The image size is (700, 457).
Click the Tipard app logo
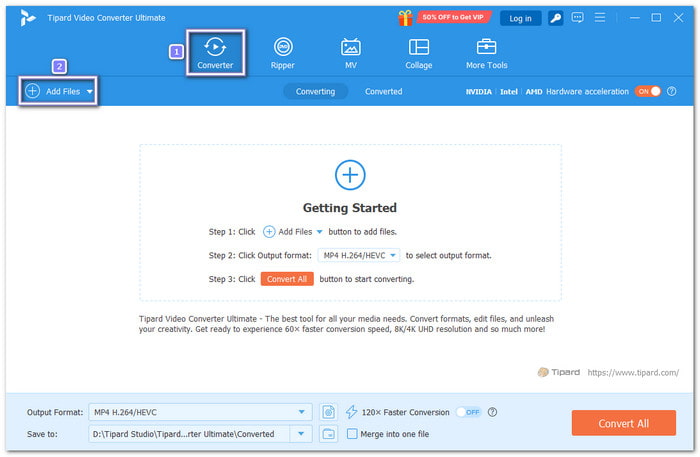pyautogui.click(x=28, y=18)
